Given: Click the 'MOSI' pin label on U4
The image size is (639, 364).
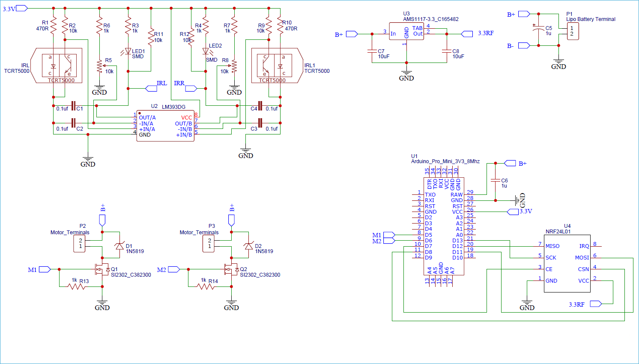Looking at the screenshot, I should pyautogui.click(x=582, y=258).
